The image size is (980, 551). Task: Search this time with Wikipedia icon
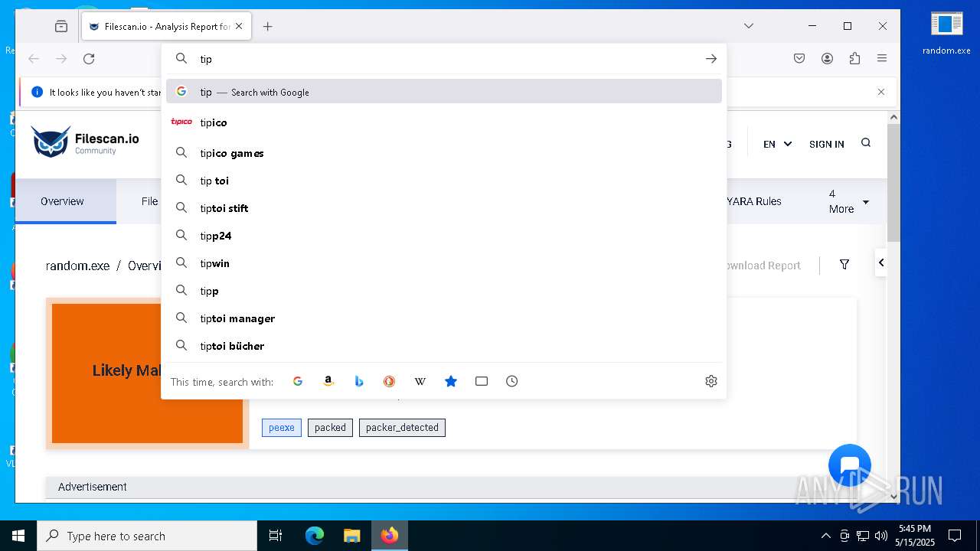420,381
